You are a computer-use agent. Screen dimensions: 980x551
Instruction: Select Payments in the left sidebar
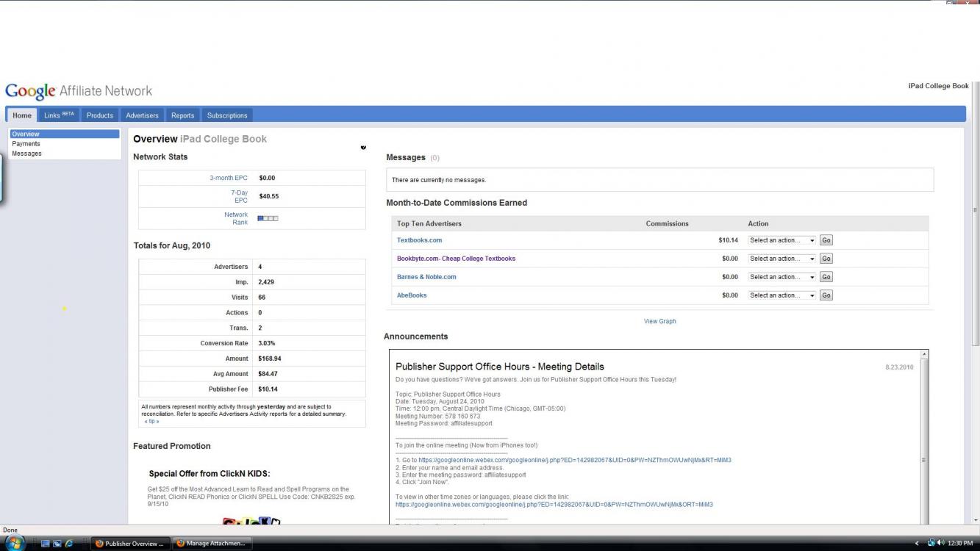click(26, 144)
